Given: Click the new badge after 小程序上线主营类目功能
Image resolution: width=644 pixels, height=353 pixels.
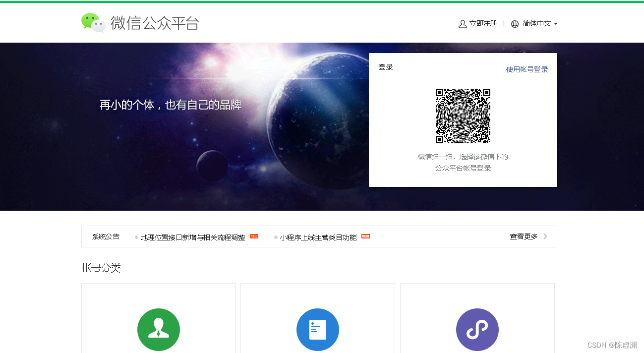Looking at the screenshot, I should point(365,236).
